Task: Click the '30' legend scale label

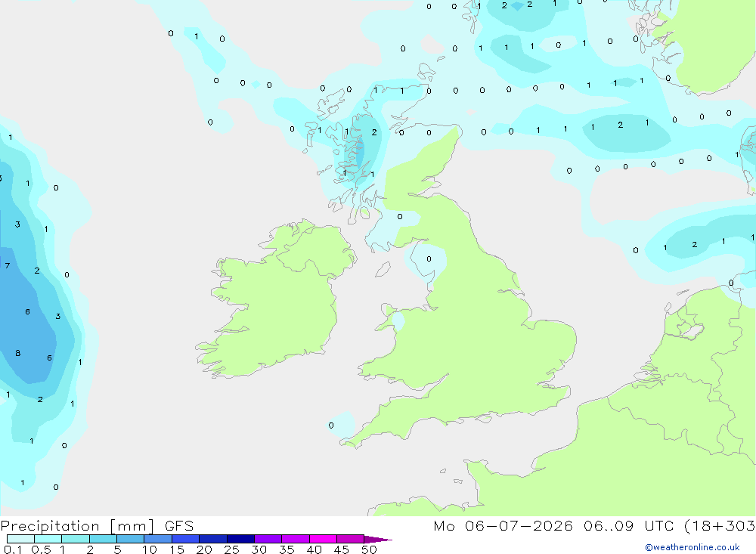Action: 259,549
